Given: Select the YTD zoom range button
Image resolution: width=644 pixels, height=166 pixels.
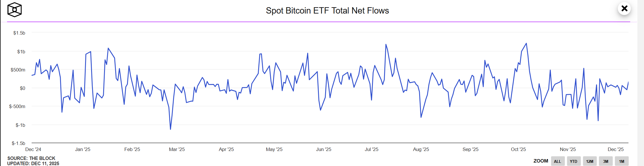Looking at the screenshot, I should coord(574,161).
